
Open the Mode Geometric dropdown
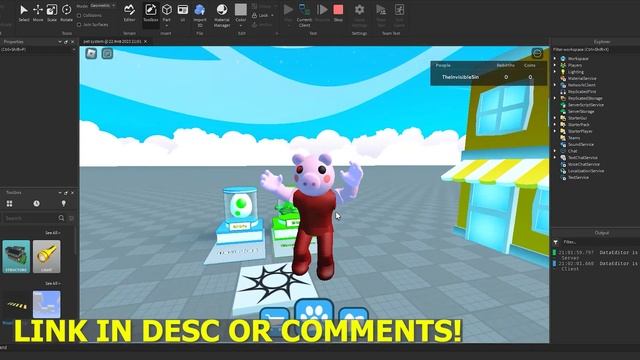[x=102, y=5]
